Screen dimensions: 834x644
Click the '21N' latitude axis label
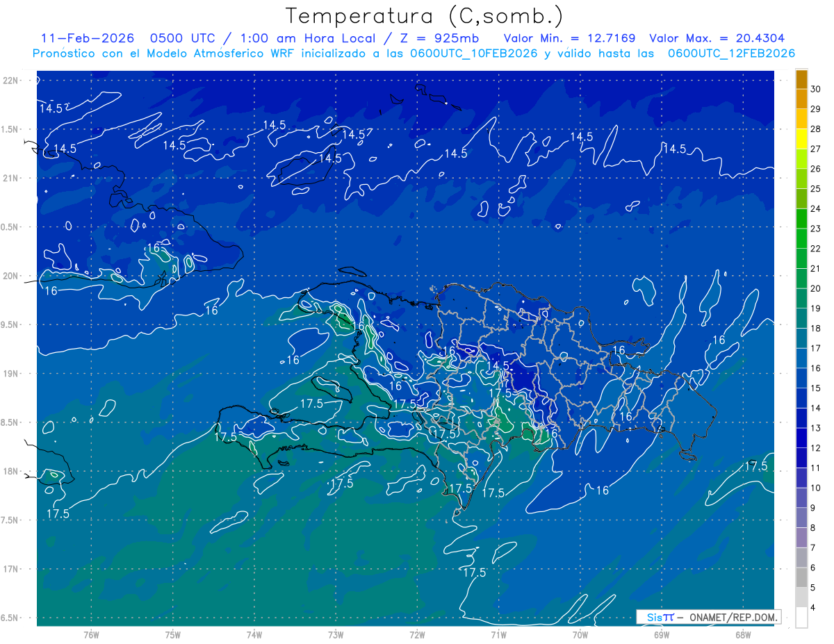(10, 179)
